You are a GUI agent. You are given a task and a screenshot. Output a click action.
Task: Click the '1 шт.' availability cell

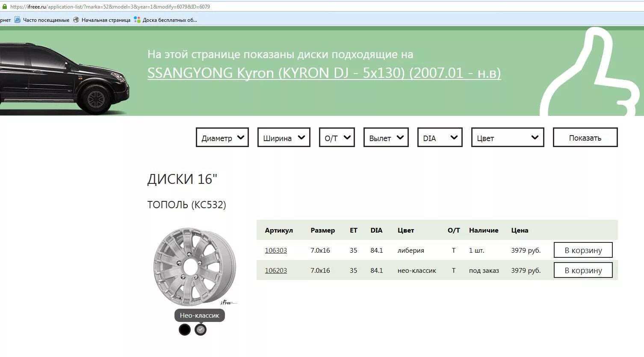pyautogui.click(x=477, y=251)
